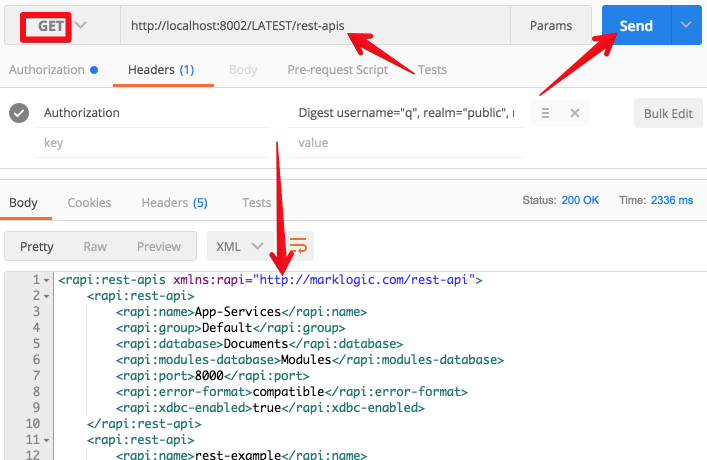Select the response Body tab
Viewport: 707px width, 460px height.
tap(23, 203)
